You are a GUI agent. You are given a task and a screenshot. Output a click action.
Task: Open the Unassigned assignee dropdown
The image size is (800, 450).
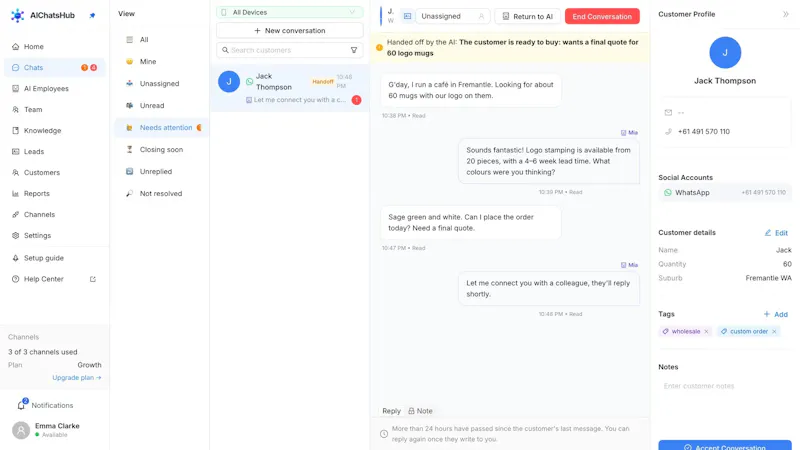pyautogui.click(x=453, y=16)
